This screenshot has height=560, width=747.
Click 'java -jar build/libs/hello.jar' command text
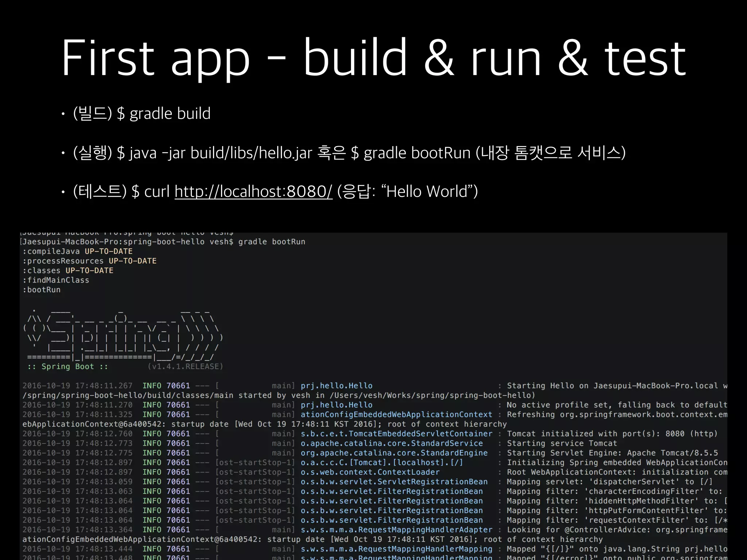[x=220, y=152]
